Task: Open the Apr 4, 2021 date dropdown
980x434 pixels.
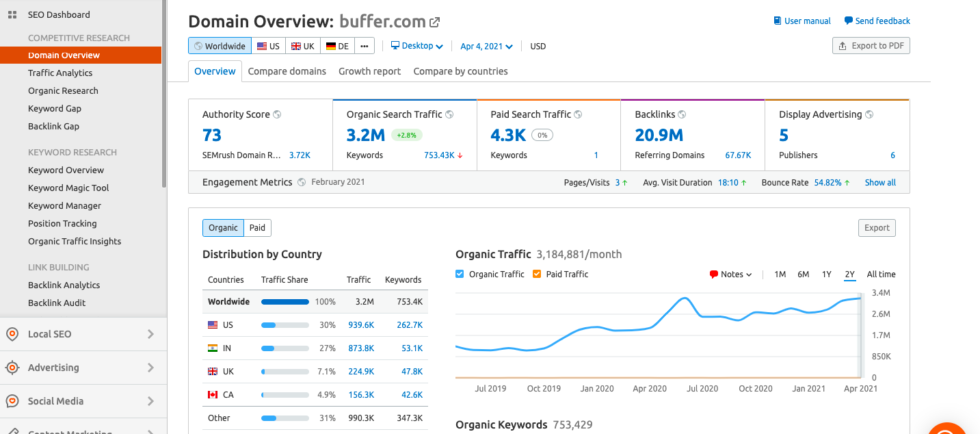Action: point(486,47)
